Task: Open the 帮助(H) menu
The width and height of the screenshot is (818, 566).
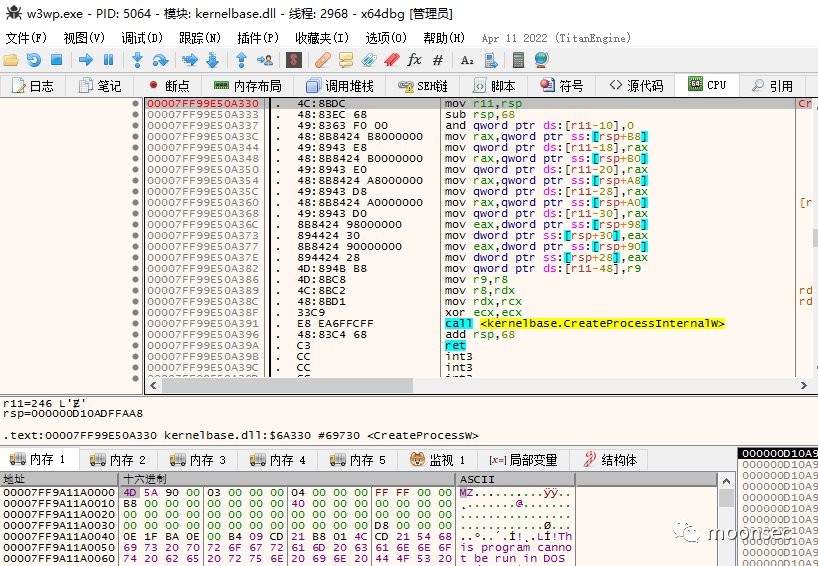Action: pyautogui.click(x=444, y=38)
